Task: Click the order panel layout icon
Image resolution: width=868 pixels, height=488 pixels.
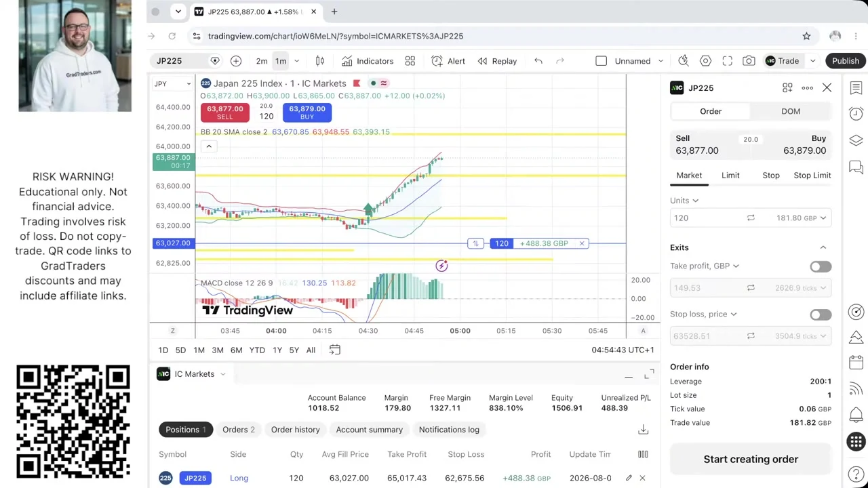Action: coord(787,88)
